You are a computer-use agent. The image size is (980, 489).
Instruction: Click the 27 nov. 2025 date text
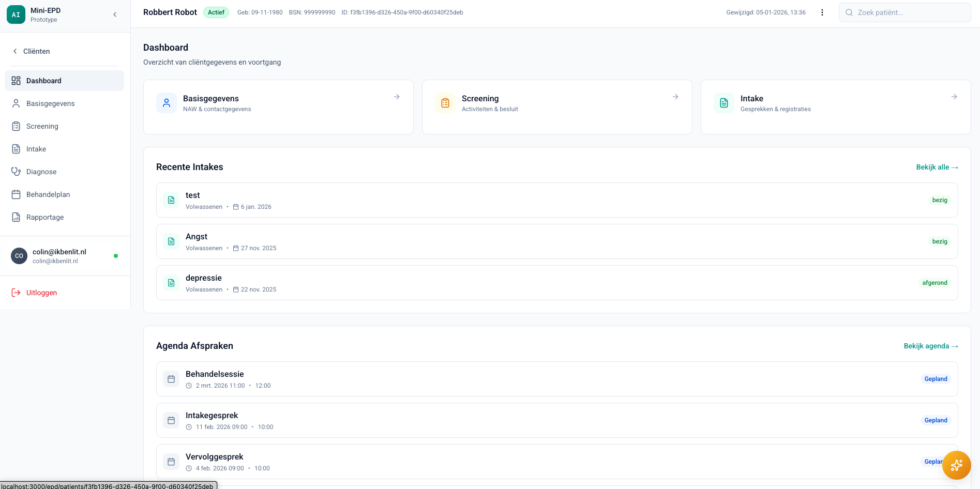259,248
